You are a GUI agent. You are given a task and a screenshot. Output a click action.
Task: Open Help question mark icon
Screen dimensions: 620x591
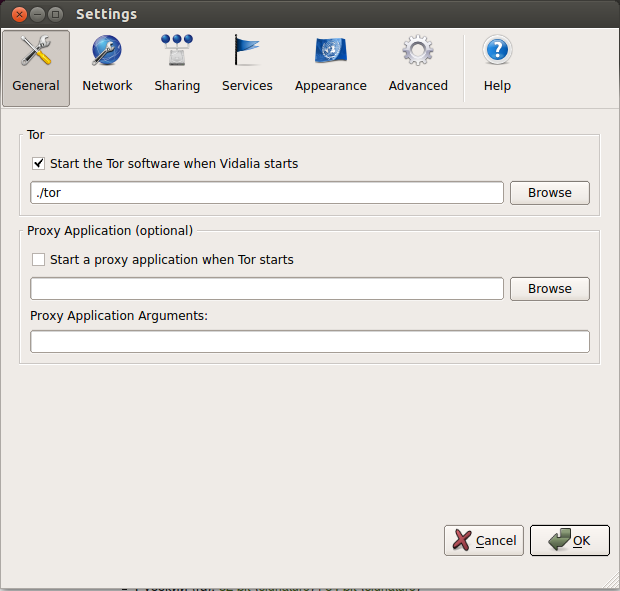pos(497,50)
